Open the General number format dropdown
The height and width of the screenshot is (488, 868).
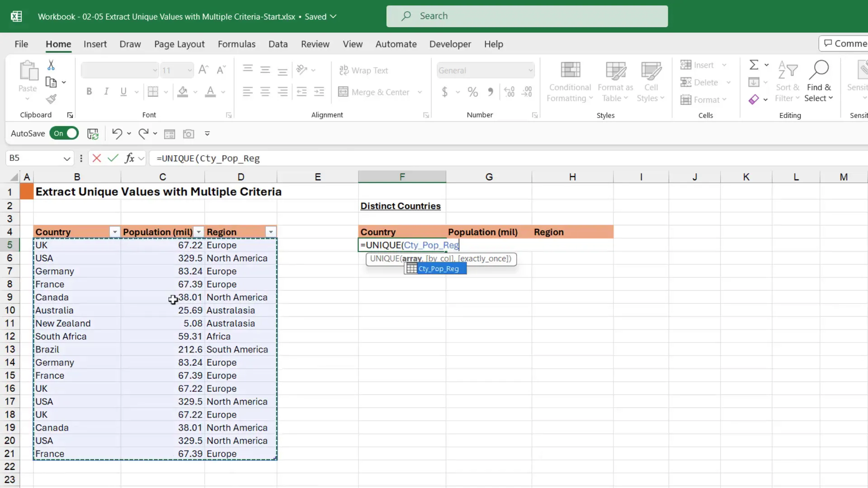530,70
